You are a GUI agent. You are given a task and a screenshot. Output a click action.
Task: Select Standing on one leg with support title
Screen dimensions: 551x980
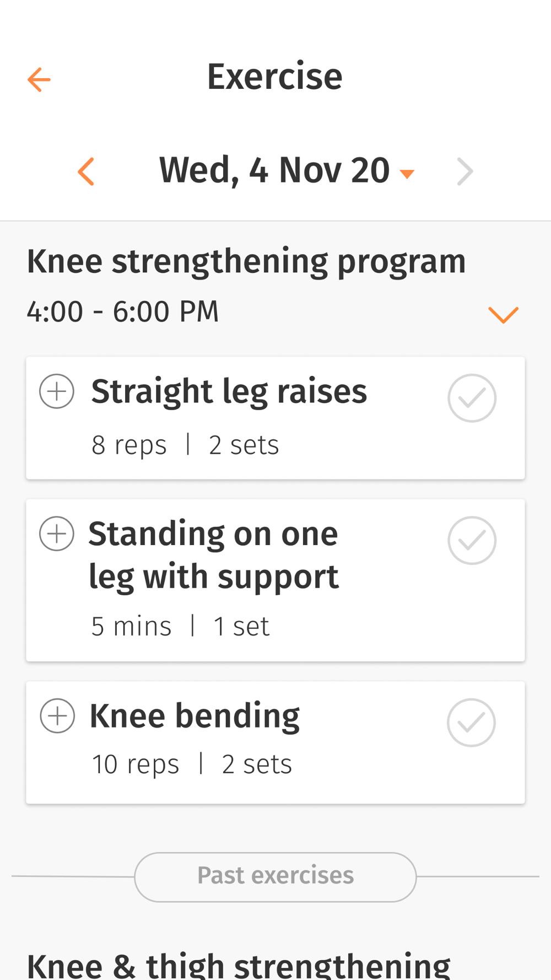pos(214,555)
